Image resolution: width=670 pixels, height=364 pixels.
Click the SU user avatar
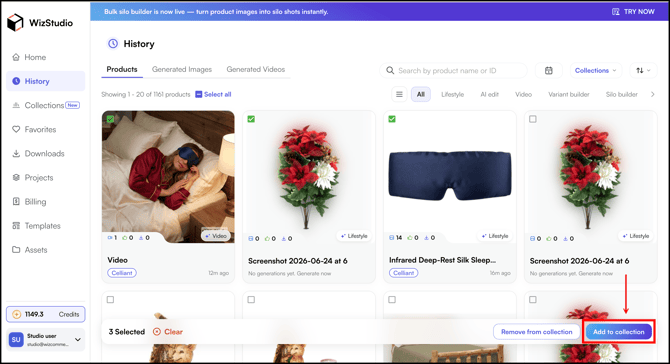(x=16, y=340)
